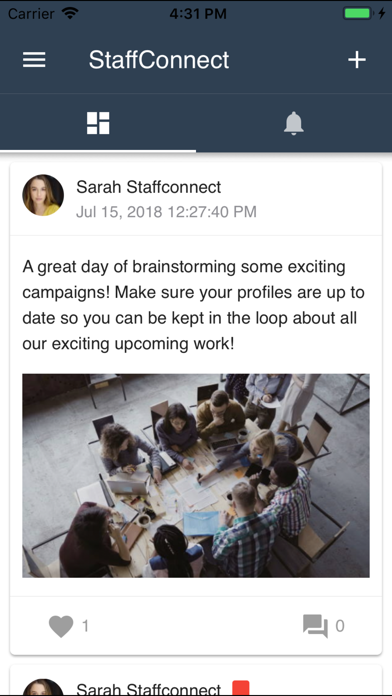Switch to the dashboard feed tab
Screen dimensions: 392x696
pyautogui.click(x=98, y=123)
